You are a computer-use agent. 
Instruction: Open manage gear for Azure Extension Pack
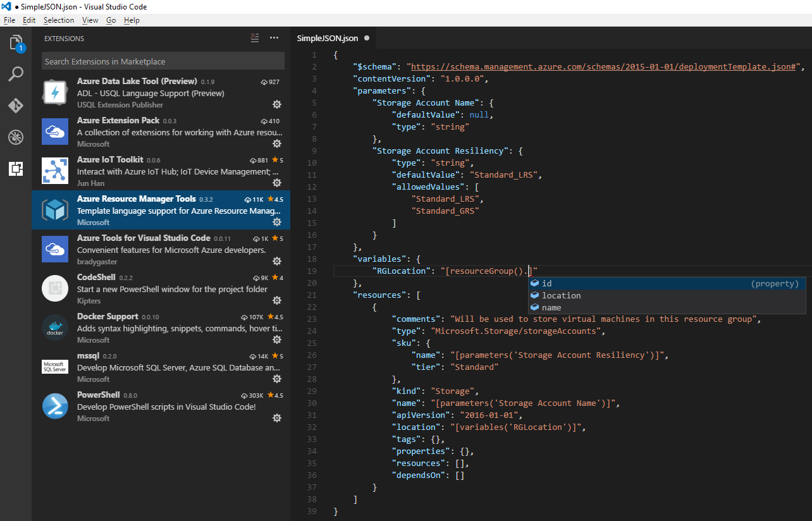click(x=276, y=144)
